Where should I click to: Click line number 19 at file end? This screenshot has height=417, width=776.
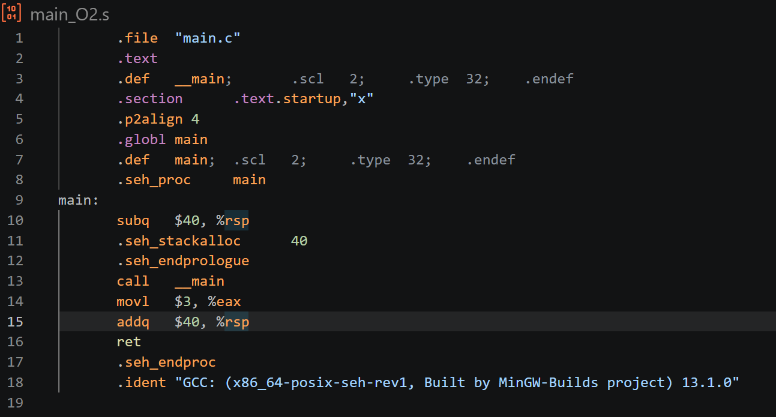pyautogui.click(x=15, y=403)
